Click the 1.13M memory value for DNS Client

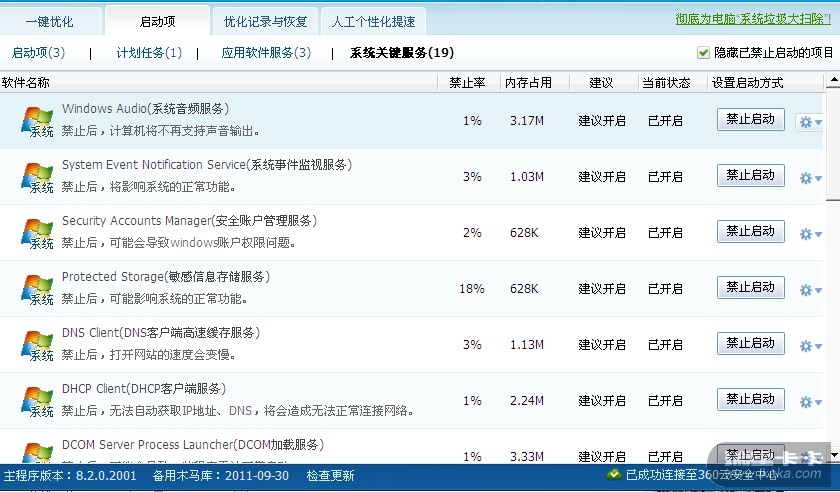(527, 345)
